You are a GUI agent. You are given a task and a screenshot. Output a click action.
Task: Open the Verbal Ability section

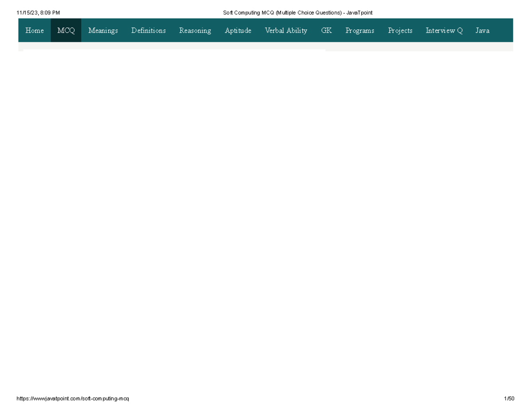pos(286,30)
